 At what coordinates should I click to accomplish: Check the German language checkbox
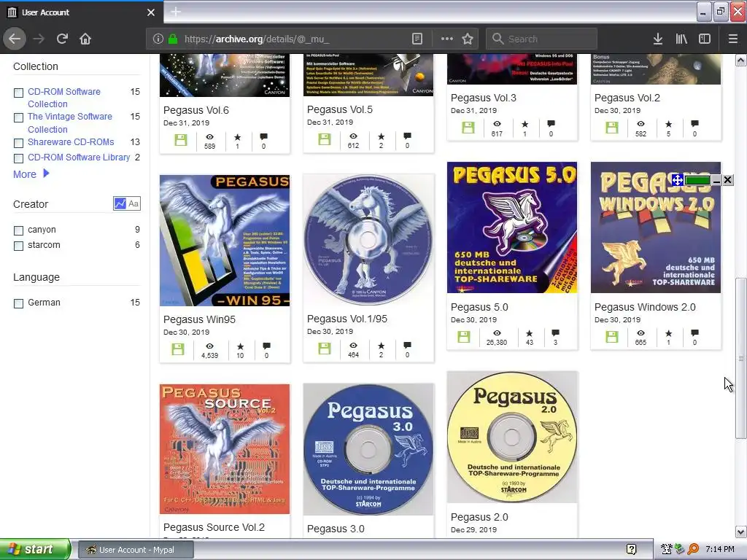click(x=18, y=303)
